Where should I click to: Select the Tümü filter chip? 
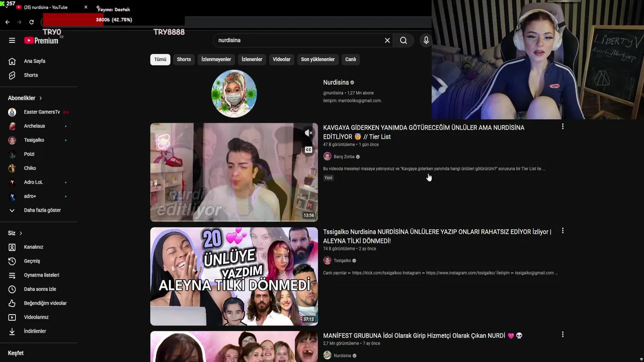(160, 59)
